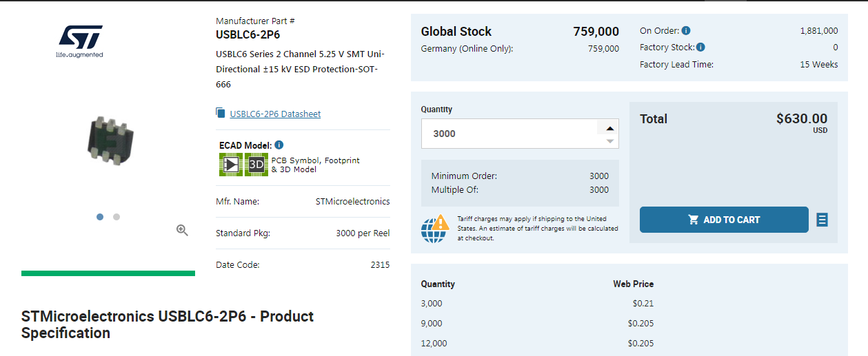Click the Date Code 2315 value

click(x=380, y=265)
